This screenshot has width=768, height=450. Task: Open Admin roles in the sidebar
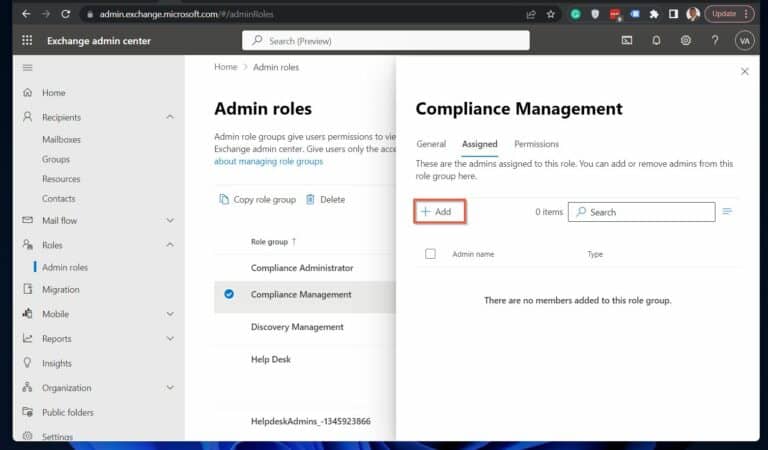coord(65,267)
